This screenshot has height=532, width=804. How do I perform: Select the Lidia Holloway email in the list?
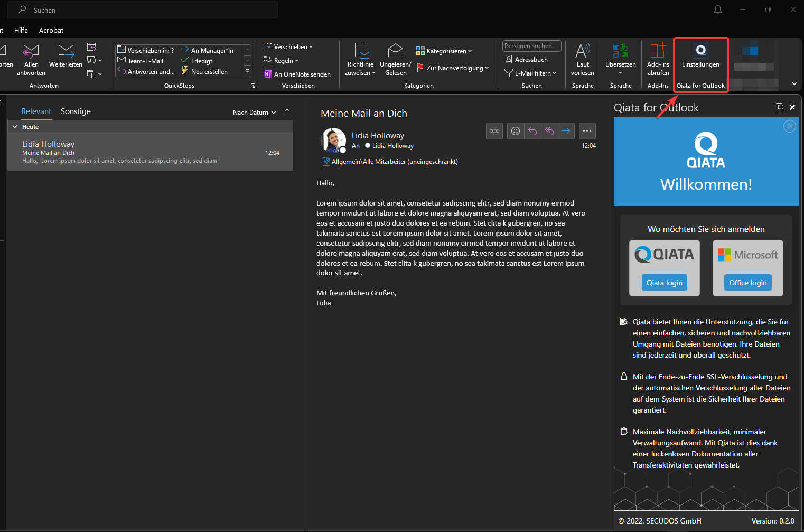click(150, 152)
